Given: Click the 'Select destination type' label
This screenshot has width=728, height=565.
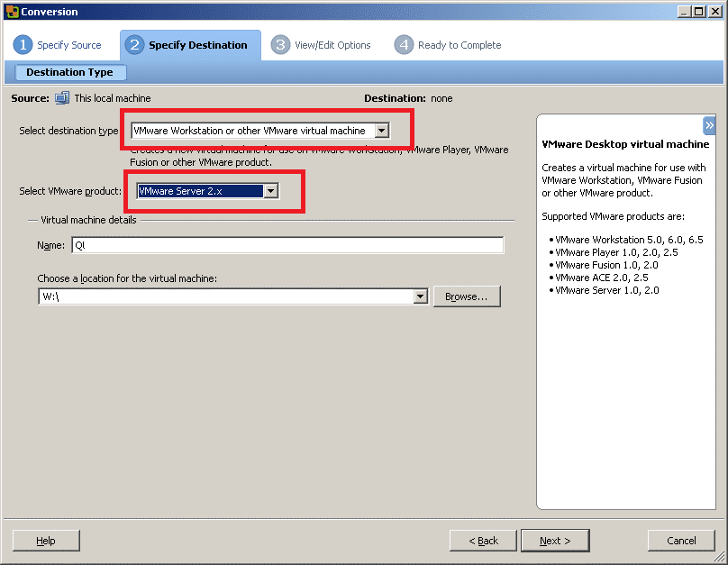Looking at the screenshot, I should 68,131.
